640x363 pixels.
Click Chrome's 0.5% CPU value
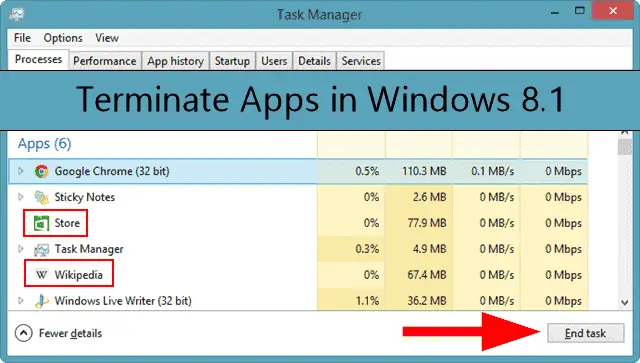pos(367,171)
